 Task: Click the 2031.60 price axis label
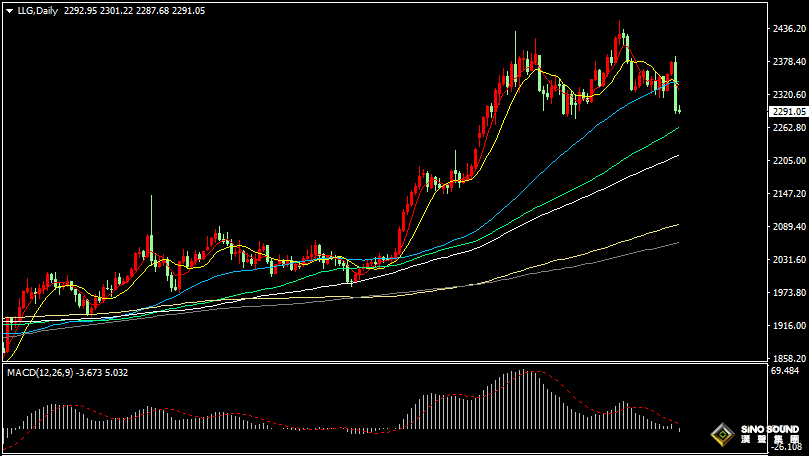(787, 260)
